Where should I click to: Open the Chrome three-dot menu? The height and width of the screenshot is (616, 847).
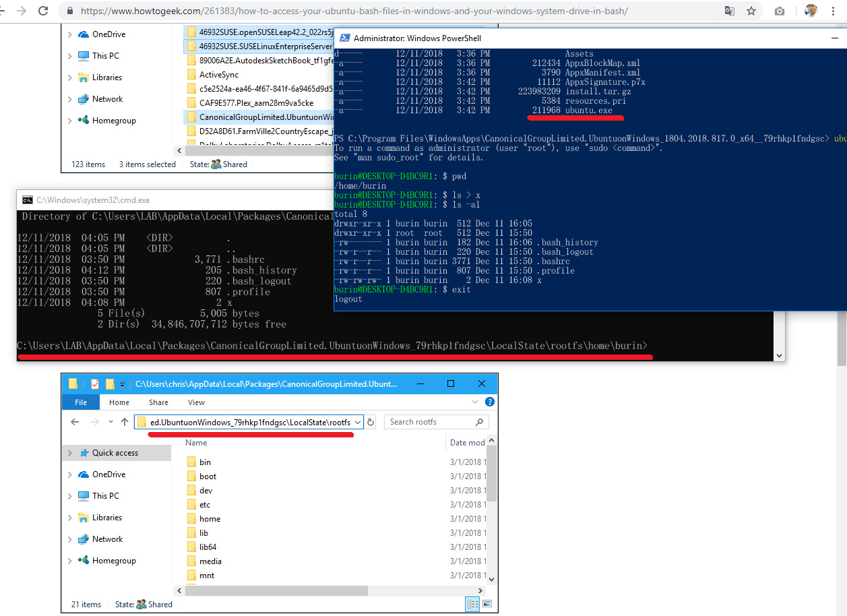(836, 11)
